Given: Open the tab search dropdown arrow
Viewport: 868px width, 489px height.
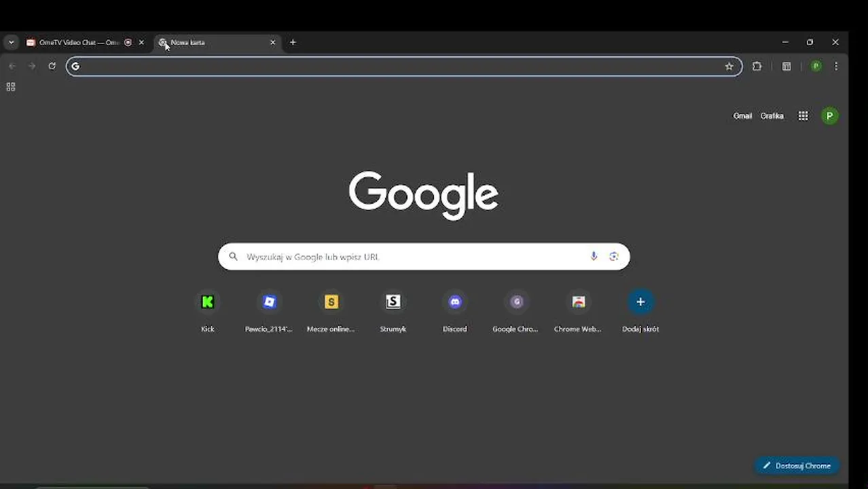Looking at the screenshot, I should click(11, 42).
